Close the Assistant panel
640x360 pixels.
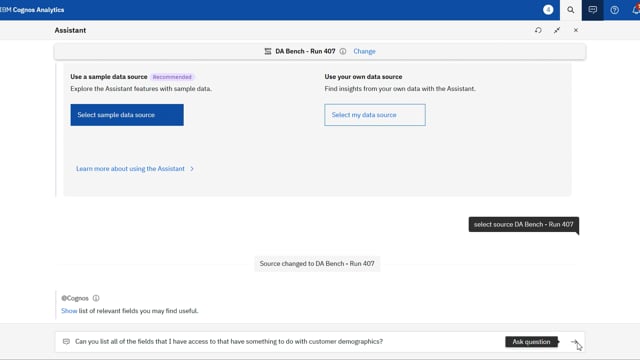coord(576,30)
